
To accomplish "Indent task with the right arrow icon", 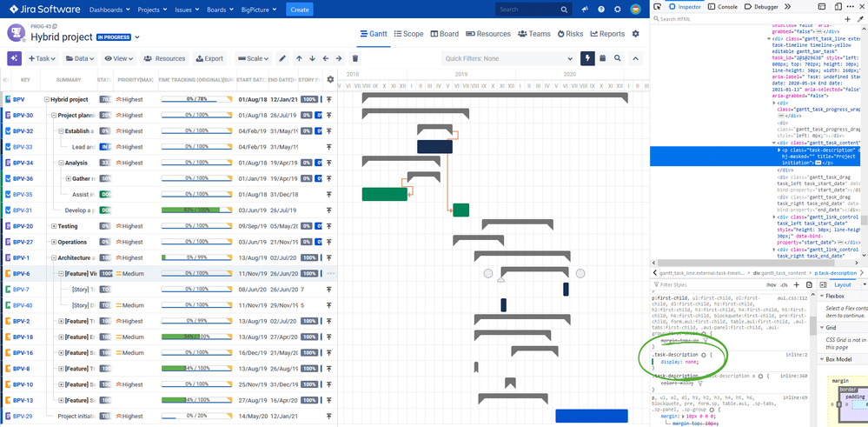I will (339, 58).
